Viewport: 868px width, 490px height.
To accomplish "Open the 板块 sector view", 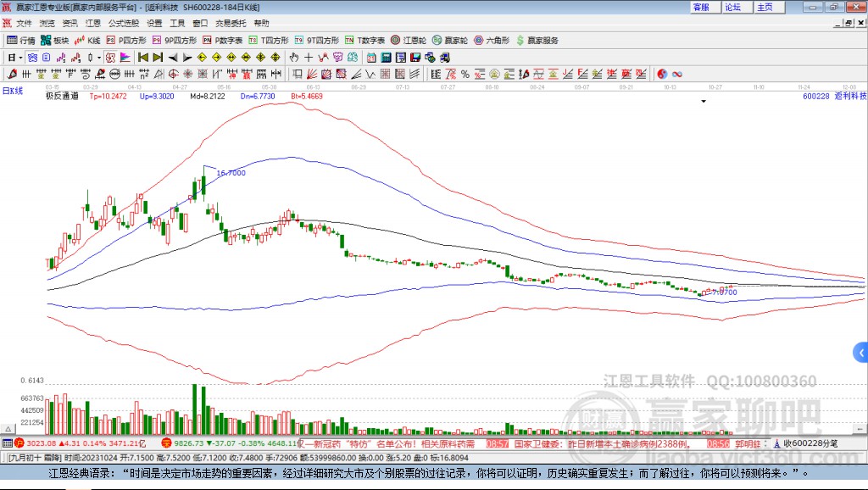I will point(54,41).
